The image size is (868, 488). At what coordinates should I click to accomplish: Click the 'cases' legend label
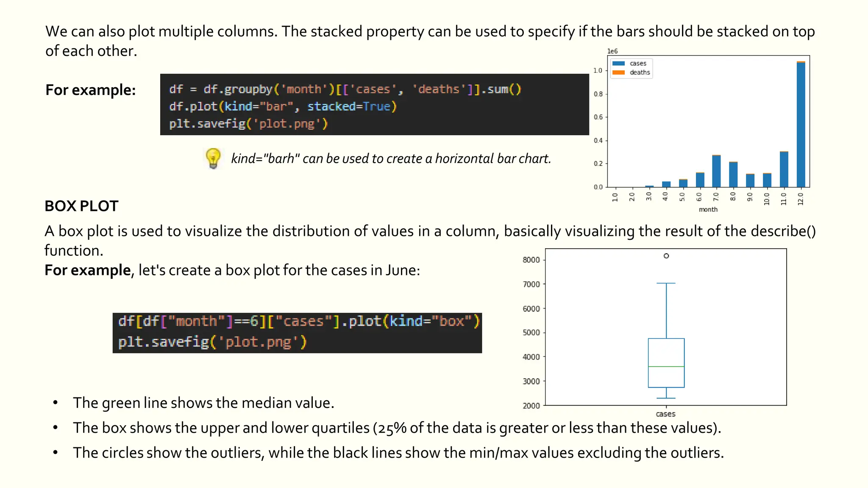pyautogui.click(x=638, y=64)
